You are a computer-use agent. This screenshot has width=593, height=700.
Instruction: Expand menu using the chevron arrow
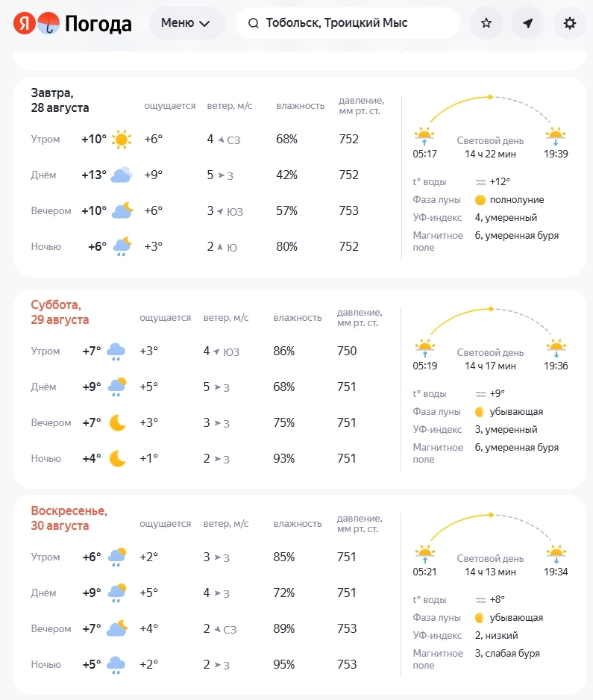204,24
